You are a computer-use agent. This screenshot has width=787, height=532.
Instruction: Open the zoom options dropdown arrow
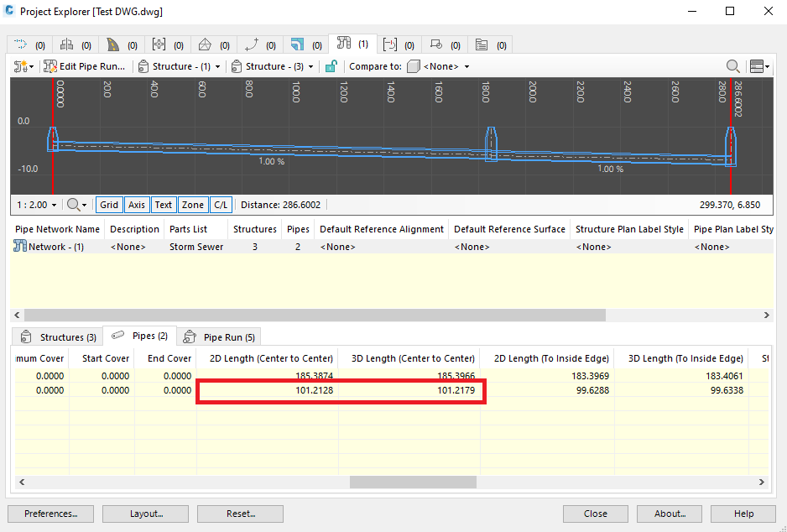(84, 206)
